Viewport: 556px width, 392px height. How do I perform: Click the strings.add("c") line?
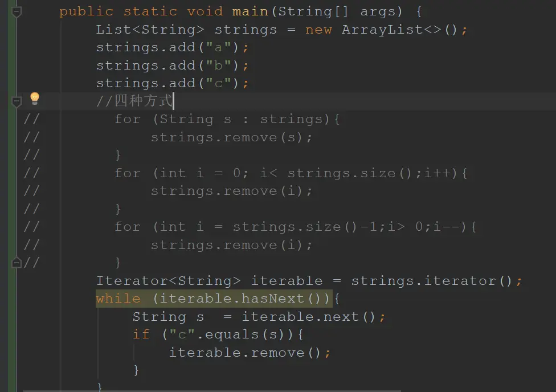pos(173,83)
